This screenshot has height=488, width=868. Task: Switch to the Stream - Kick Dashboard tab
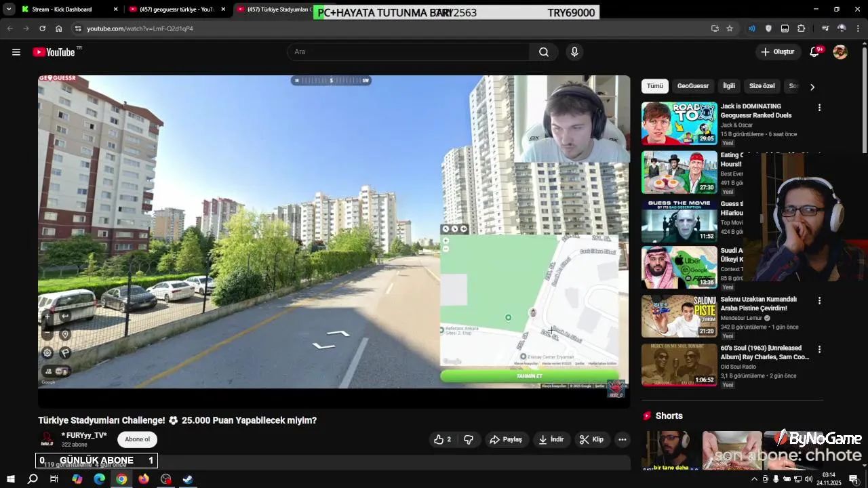coord(62,9)
